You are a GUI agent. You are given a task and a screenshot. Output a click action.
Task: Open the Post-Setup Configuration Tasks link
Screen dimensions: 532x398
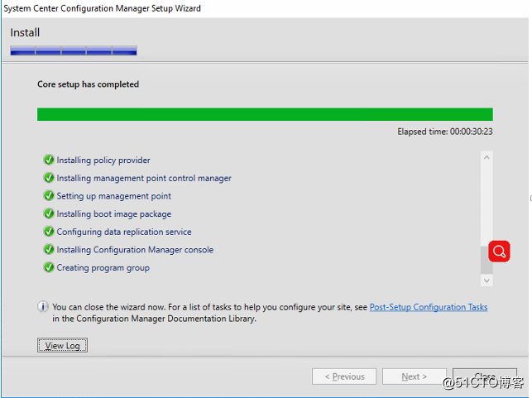pyautogui.click(x=429, y=307)
